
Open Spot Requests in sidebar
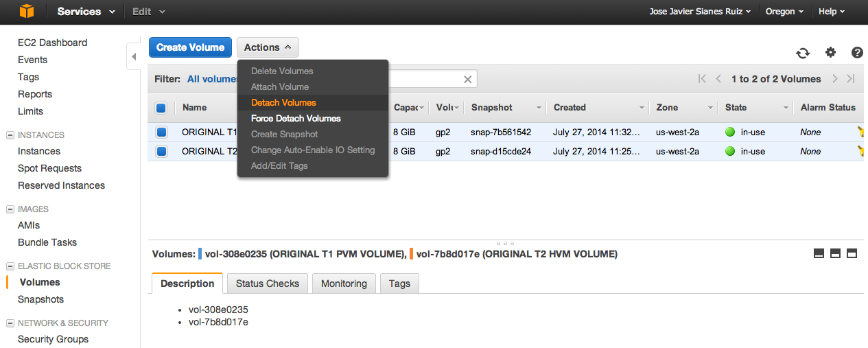click(49, 168)
